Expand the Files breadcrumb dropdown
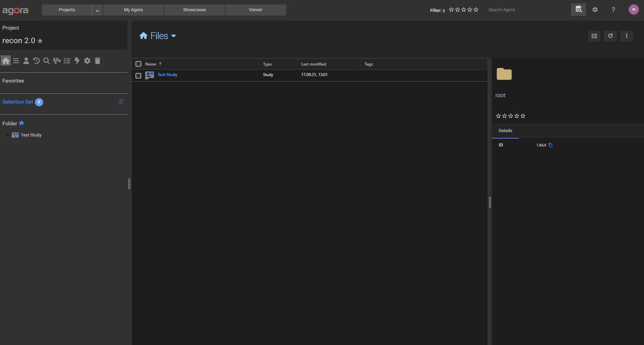The width and height of the screenshot is (644, 345). [x=174, y=36]
